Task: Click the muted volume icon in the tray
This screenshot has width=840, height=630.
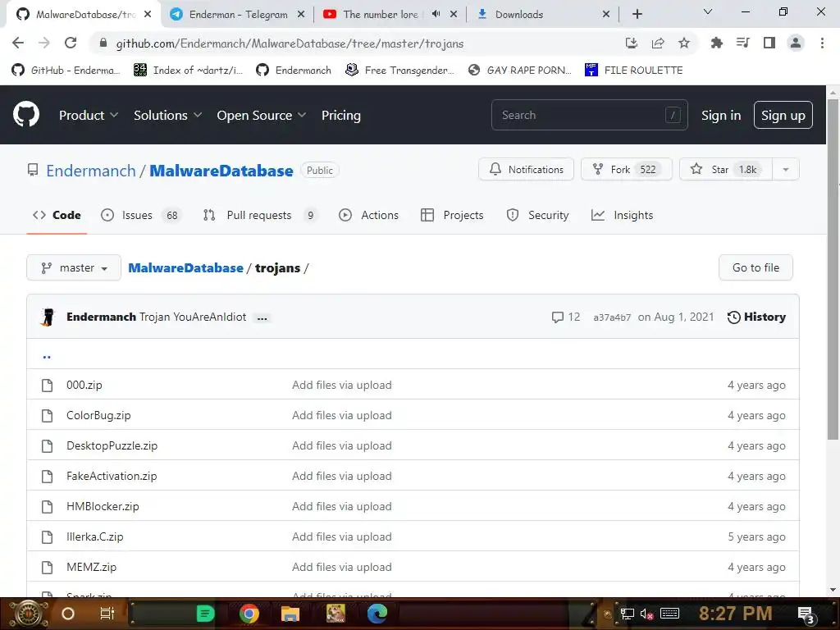Action: [647, 614]
